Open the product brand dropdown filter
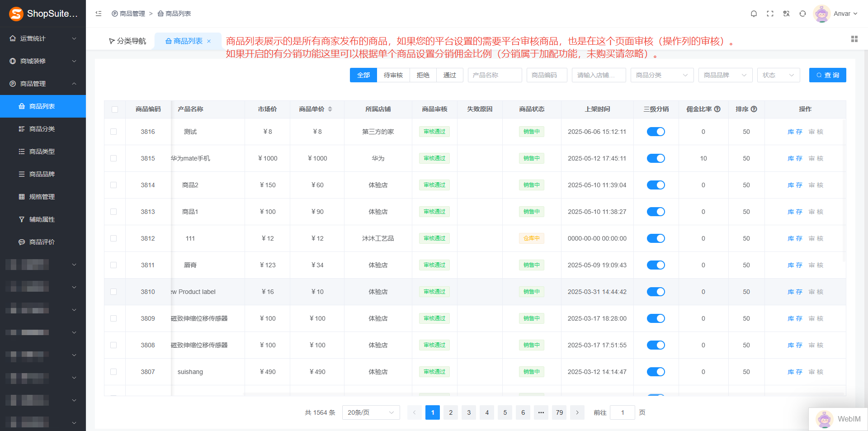The image size is (868, 431). (725, 75)
